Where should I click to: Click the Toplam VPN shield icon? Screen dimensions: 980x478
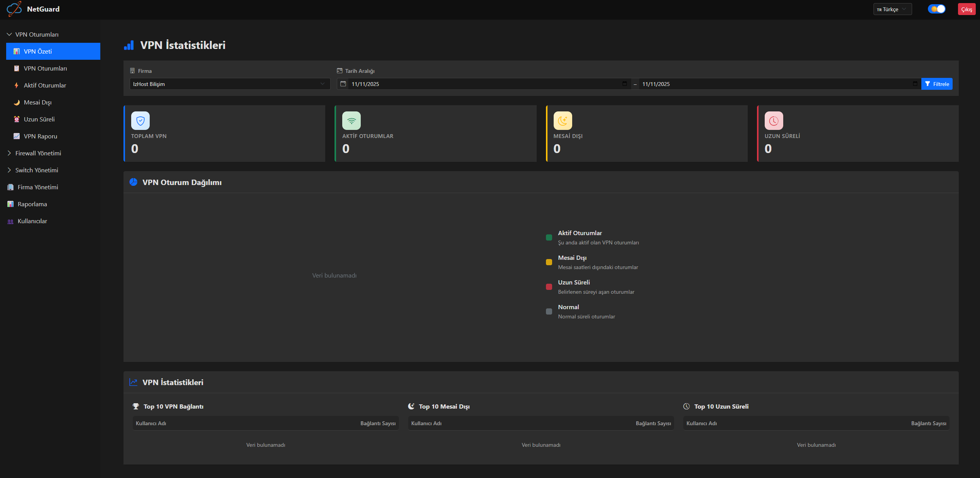click(140, 120)
